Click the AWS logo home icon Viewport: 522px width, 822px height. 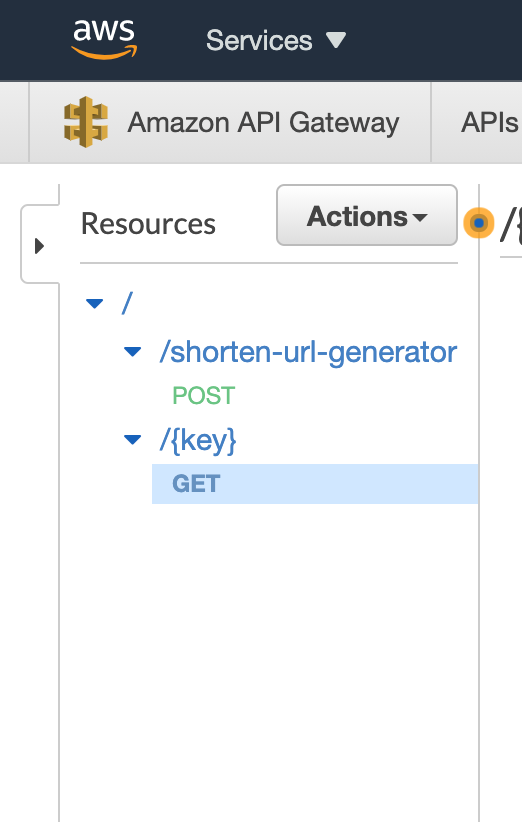104,39
